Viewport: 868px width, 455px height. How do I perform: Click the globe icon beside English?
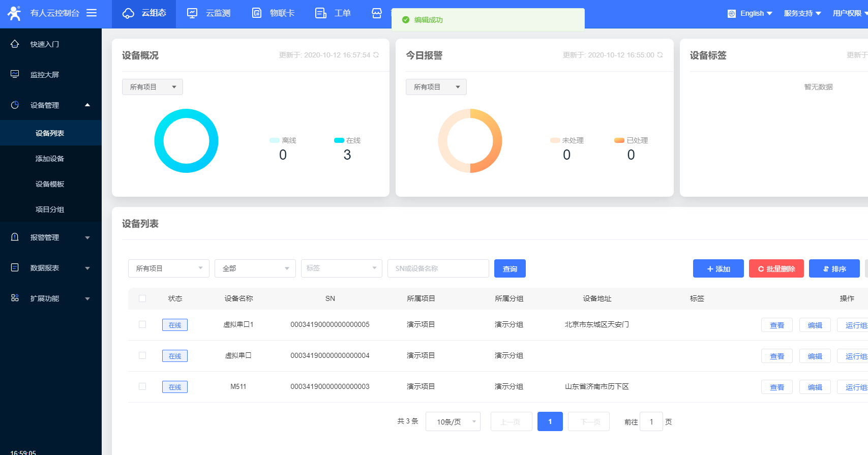click(x=732, y=14)
